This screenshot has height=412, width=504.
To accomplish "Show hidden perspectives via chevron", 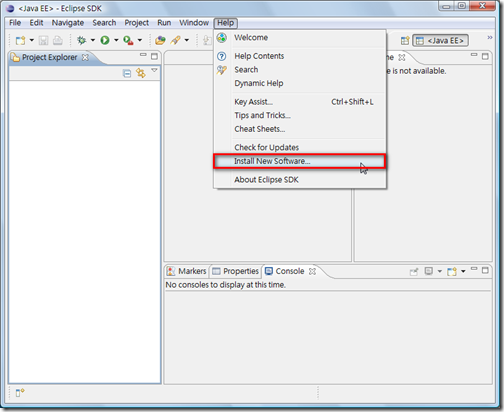I will [x=489, y=37].
